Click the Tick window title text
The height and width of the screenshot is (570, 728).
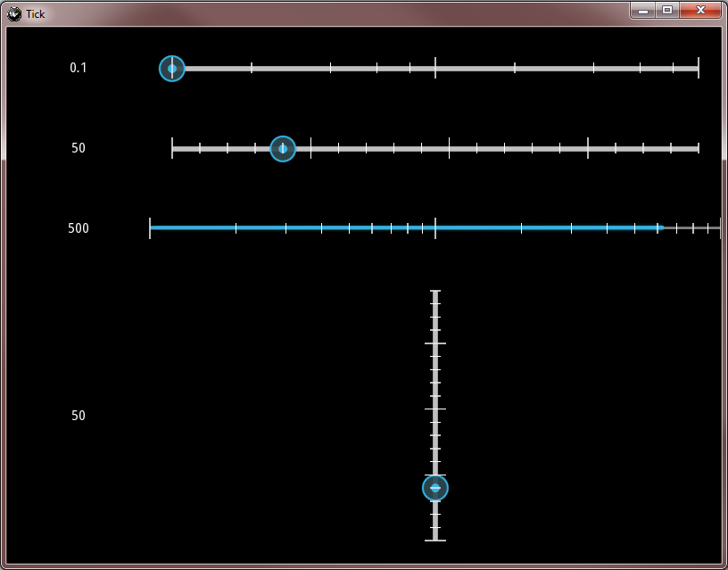click(36, 14)
